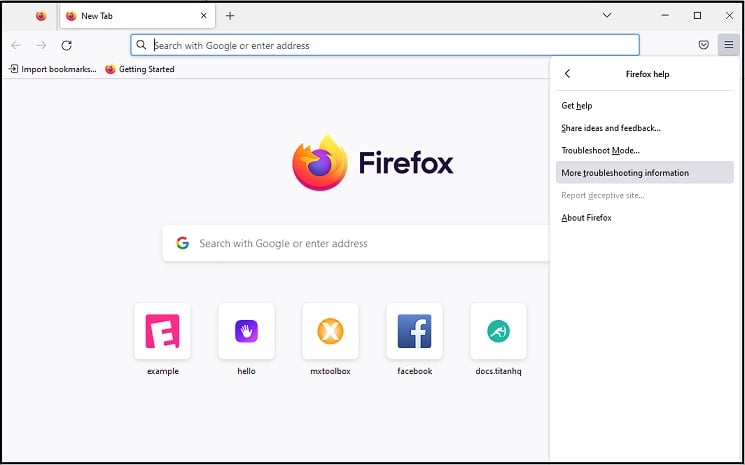Click the Google G logo in search box
This screenshot has width=745, height=465.
tap(182, 243)
